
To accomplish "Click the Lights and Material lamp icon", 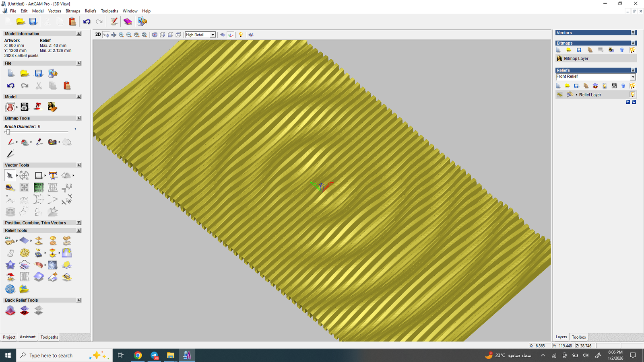I will point(241,35).
